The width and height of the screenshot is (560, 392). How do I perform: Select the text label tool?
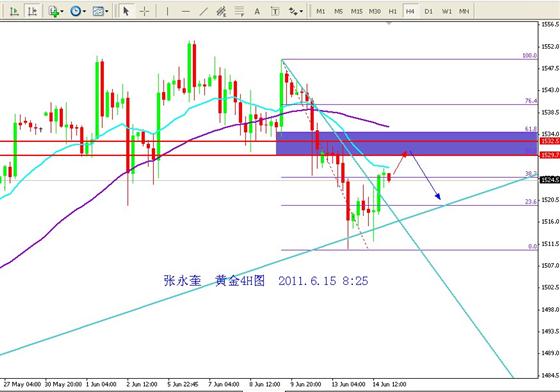tap(275, 11)
